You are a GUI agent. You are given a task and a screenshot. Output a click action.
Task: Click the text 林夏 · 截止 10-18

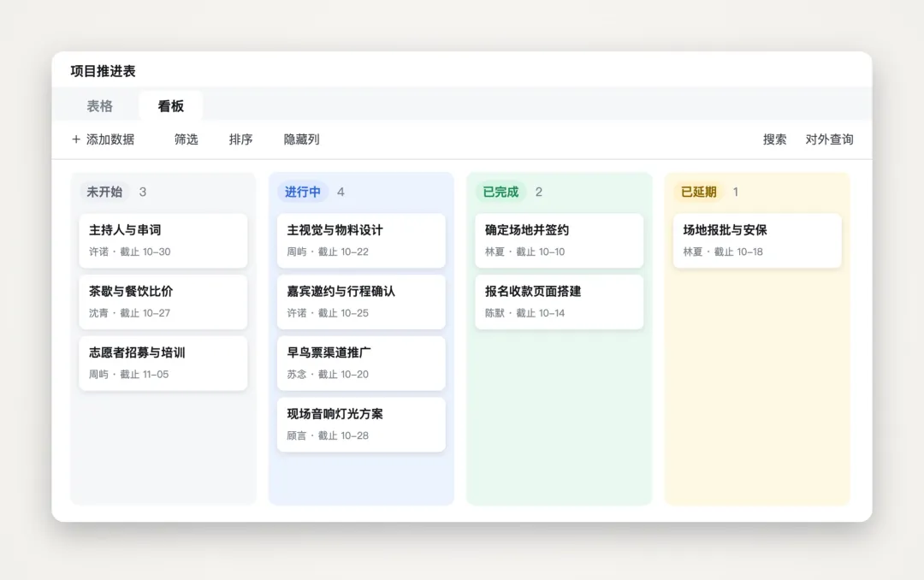coord(723,252)
